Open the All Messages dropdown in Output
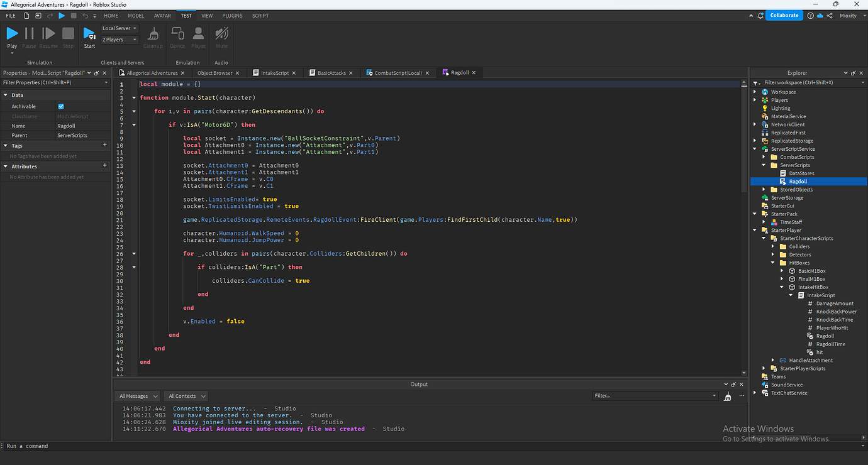This screenshot has height=465, width=868. 136,395
